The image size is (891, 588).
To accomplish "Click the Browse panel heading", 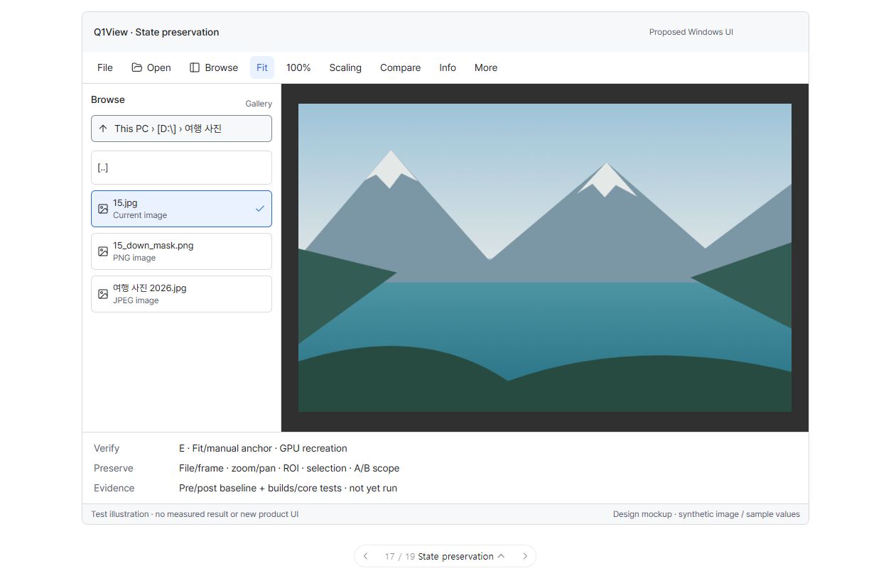I will coord(108,99).
